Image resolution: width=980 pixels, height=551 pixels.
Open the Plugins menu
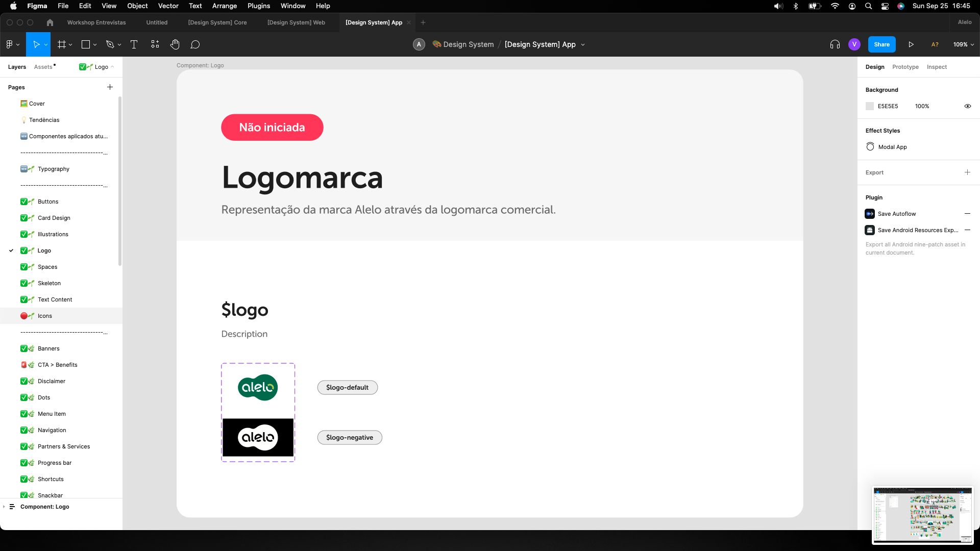[258, 6]
